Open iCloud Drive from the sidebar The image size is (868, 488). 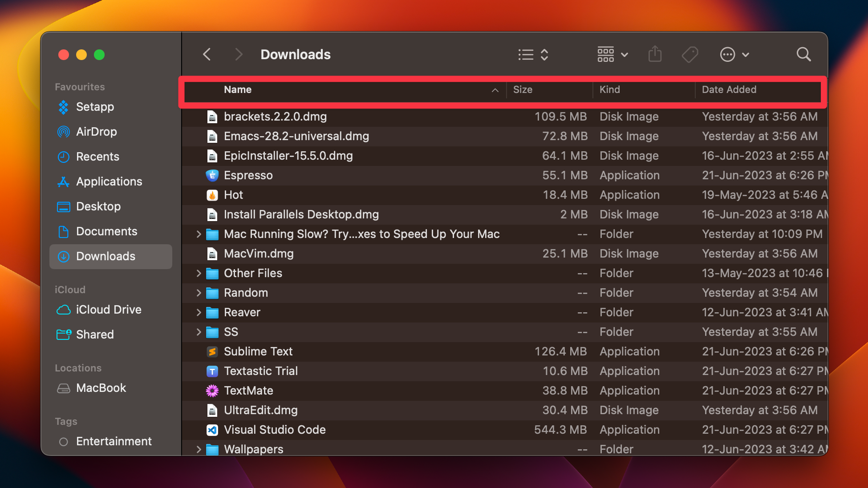pos(109,310)
